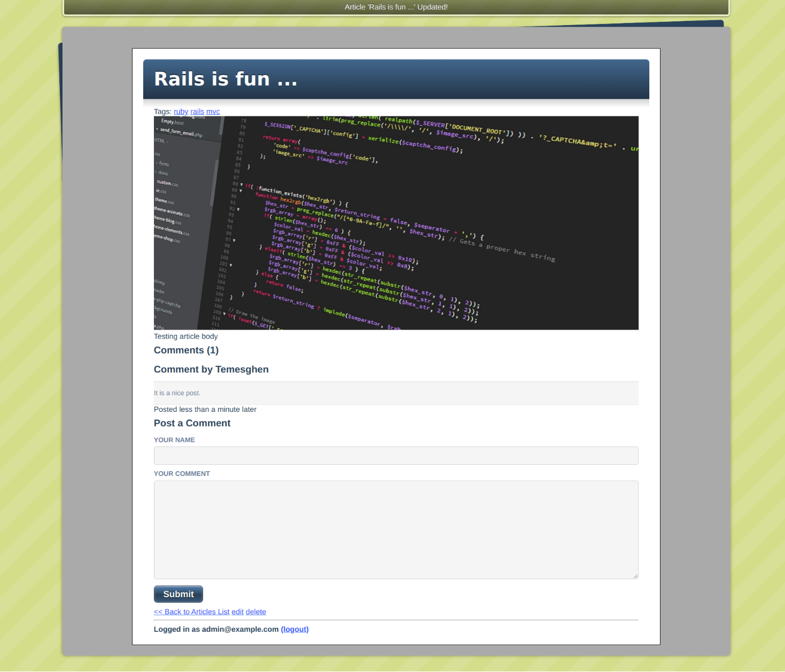Submit the comment form

coord(178,594)
